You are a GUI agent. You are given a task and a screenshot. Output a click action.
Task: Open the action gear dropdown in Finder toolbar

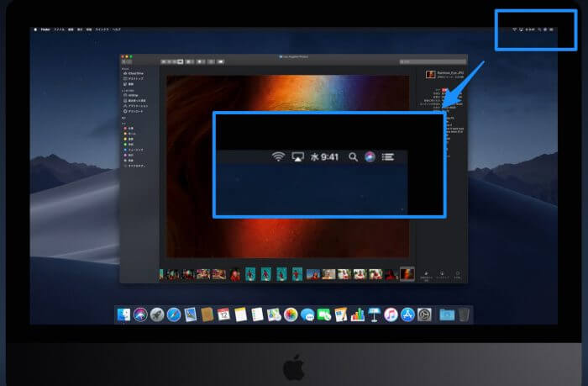point(202,61)
